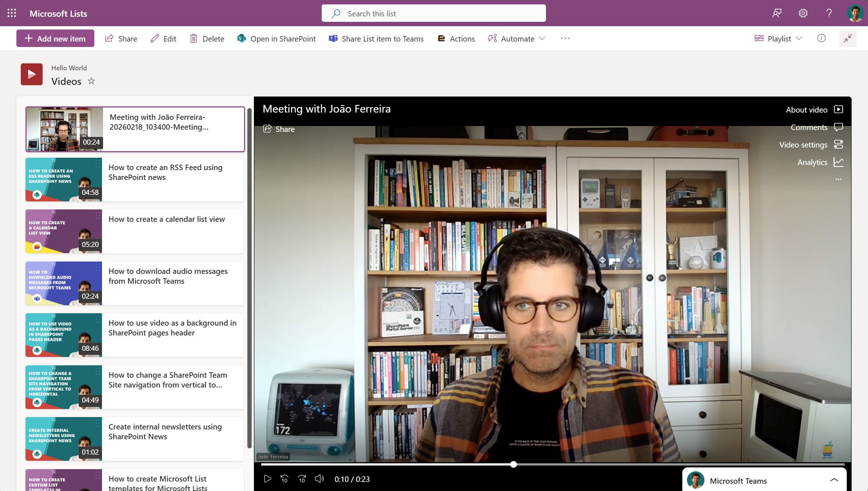Open the Microsoft 365 app launcher waffle
The height and width of the screenshot is (491, 868).
point(12,13)
